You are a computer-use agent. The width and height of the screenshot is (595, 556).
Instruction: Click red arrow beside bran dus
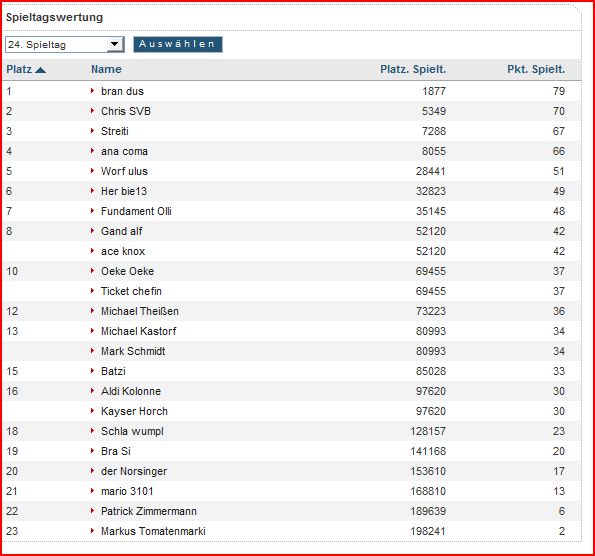(x=92, y=91)
